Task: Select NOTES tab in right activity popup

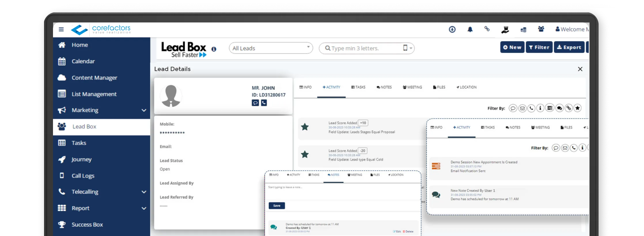Action: point(513,127)
